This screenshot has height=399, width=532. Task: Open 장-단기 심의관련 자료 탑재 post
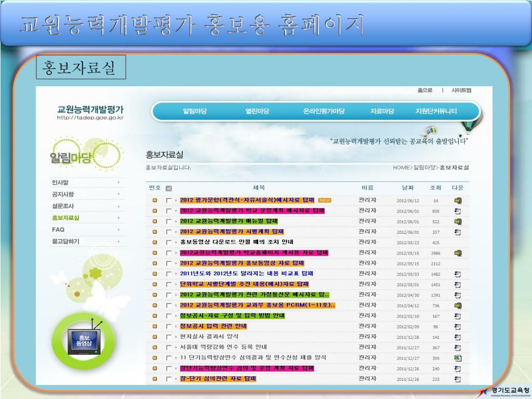218,379
